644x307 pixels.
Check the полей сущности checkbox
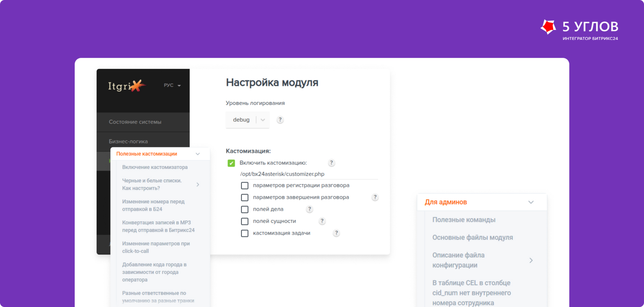pyautogui.click(x=245, y=221)
